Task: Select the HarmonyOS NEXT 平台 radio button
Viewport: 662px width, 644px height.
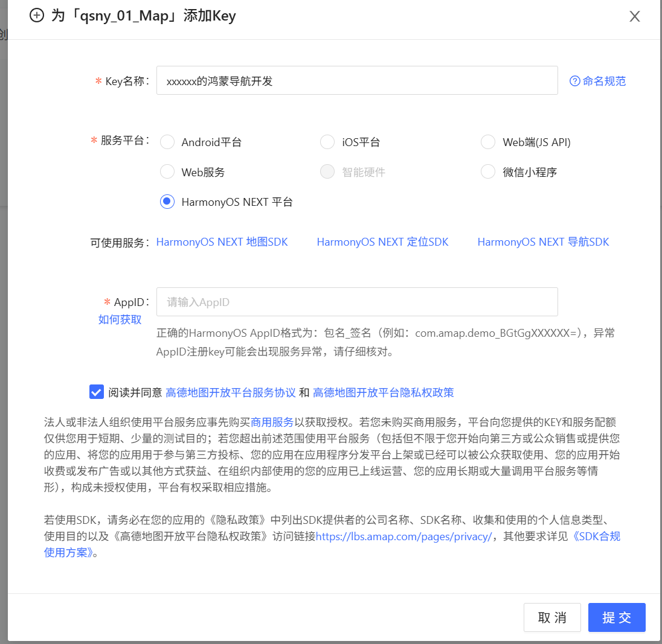Action: pyautogui.click(x=167, y=202)
